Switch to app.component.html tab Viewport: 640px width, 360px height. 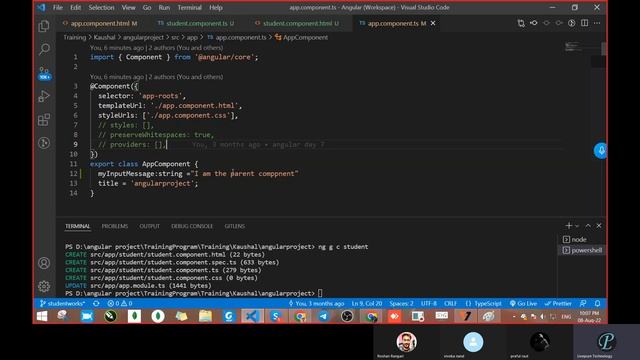pyautogui.click(x=100, y=23)
